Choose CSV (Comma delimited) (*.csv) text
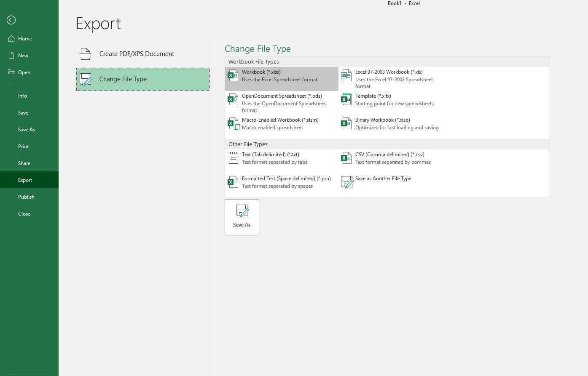This screenshot has height=376, width=588. [390, 155]
